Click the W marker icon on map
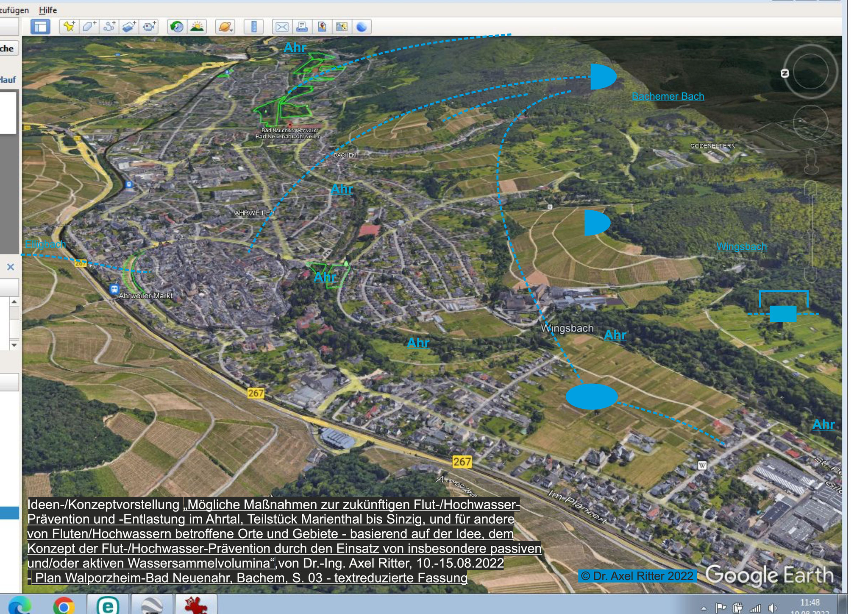Screen dimensions: 868x614 (x=702, y=465)
